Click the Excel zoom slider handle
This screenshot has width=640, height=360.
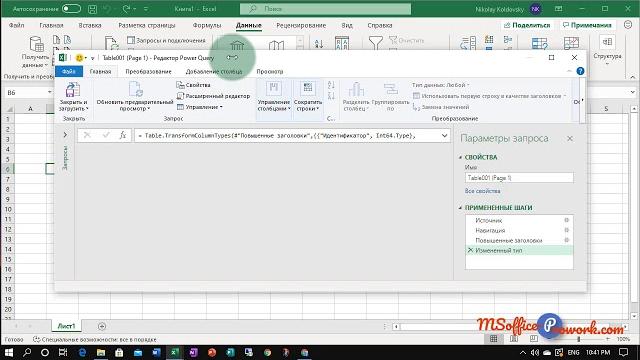(x=579, y=339)
